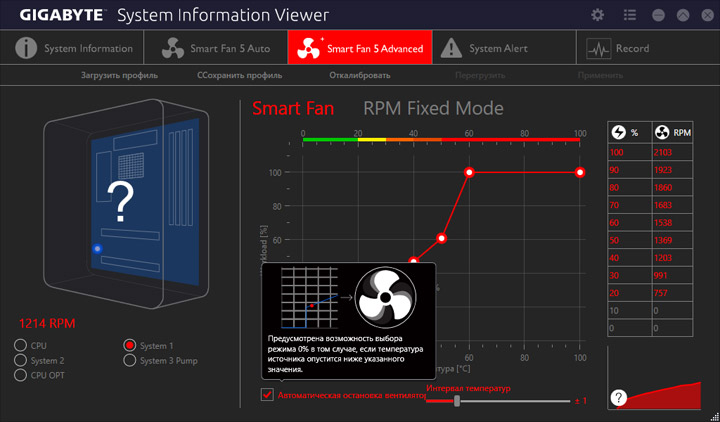Click the System Information info icon
Image resolution: width=720 pixels, height=422 pixels.
[x=26, y=48]
